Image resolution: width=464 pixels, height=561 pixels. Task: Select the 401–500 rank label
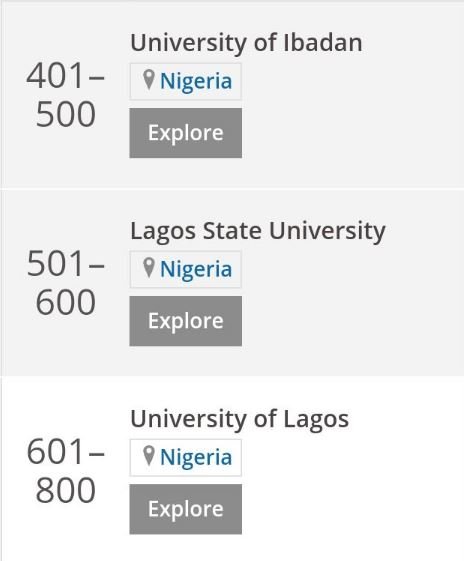coord(65,95)
